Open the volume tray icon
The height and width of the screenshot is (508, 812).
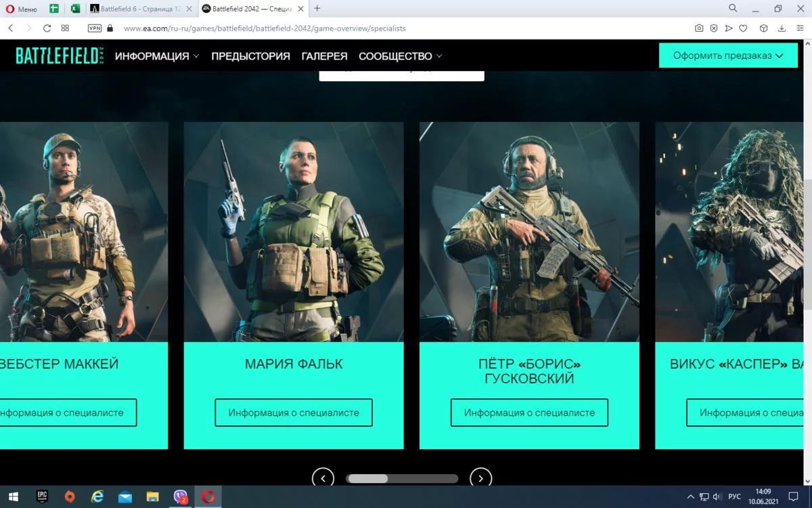tap(717, 496)
